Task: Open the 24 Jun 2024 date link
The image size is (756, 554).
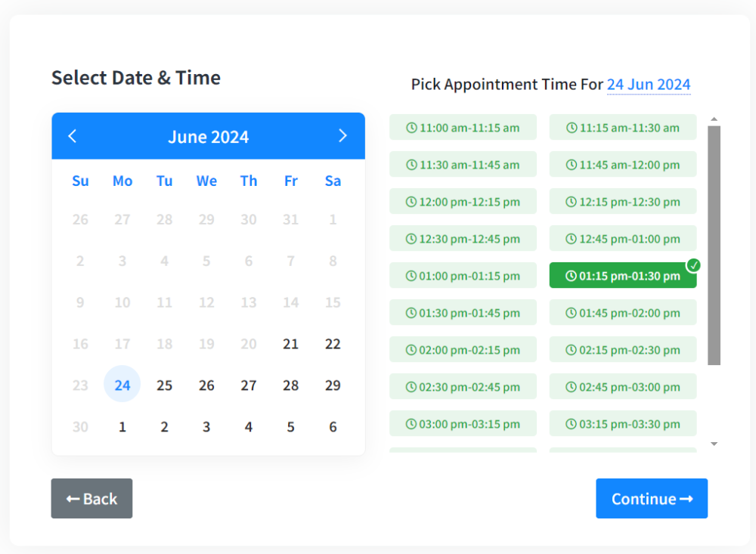Action: coord(648,85)
